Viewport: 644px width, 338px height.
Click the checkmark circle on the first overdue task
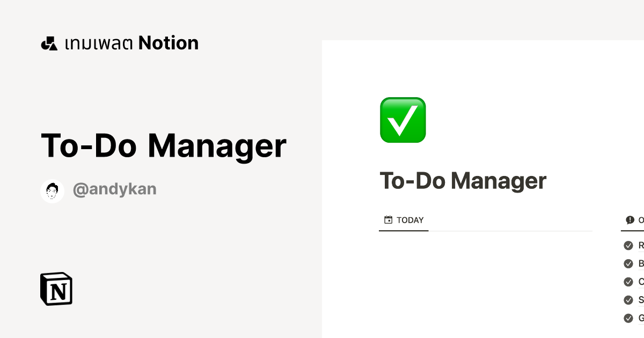[628, 245]
